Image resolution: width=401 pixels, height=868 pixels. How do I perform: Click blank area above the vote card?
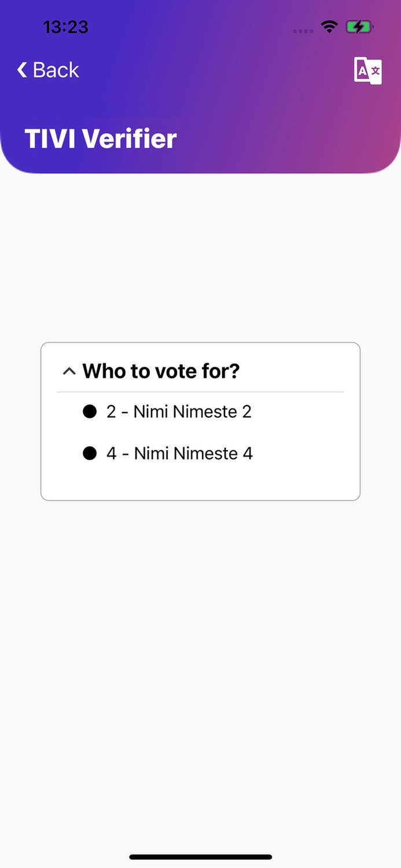coord(200,260)
